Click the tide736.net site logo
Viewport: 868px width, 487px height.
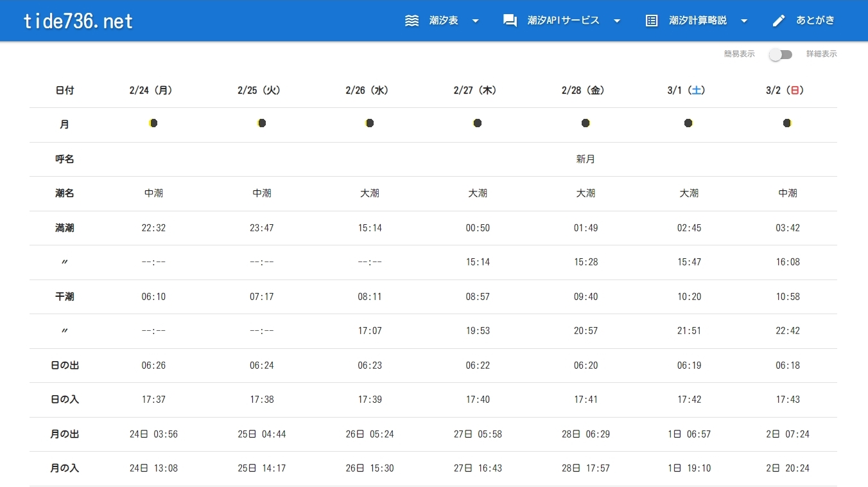point(78,21)
